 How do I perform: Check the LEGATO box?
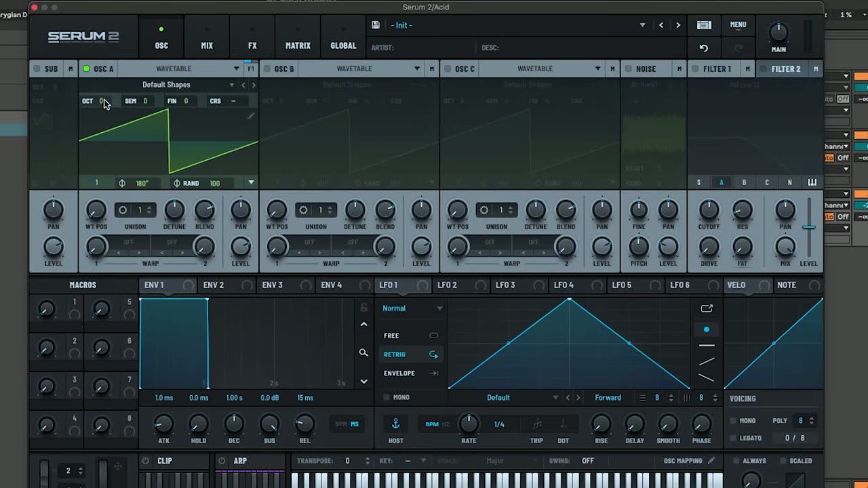click(732, 439)
